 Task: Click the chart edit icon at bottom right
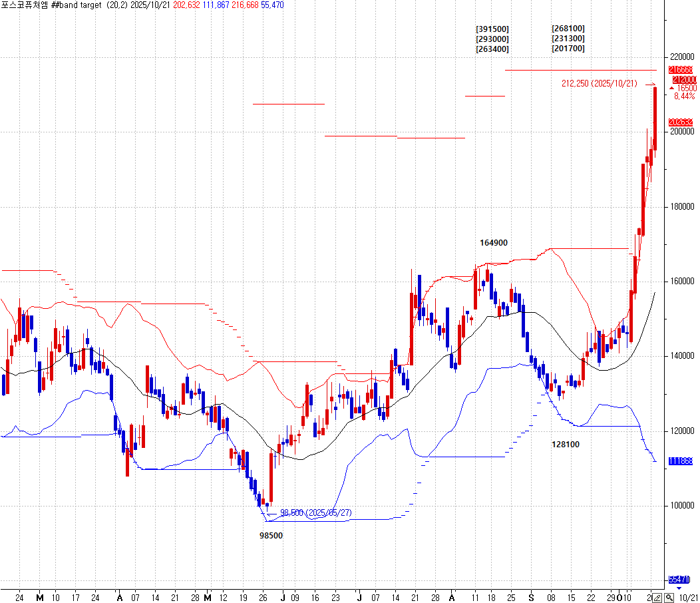657,597
